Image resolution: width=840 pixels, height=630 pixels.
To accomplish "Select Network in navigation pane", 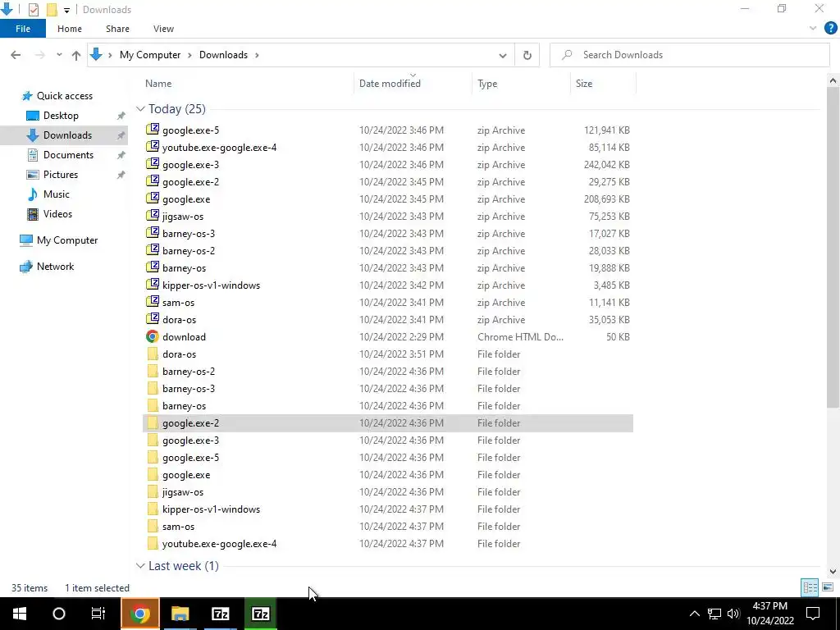I will pos(55,267).
